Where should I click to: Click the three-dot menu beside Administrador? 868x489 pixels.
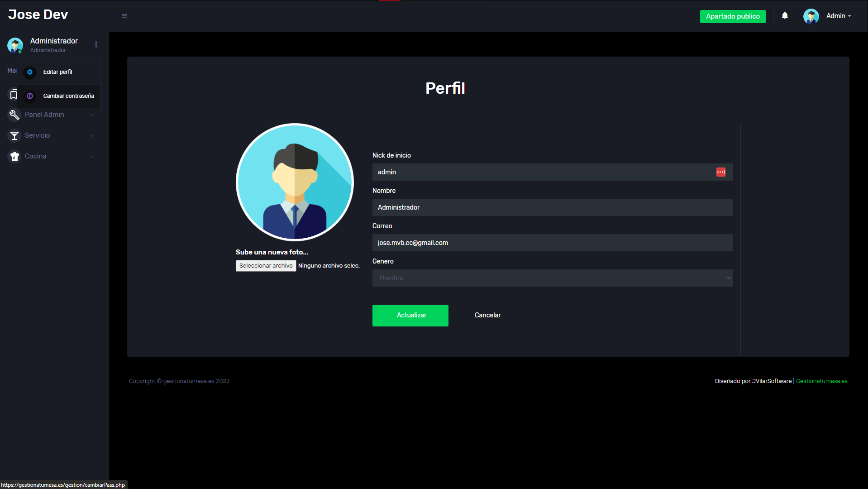click(96, 44)
